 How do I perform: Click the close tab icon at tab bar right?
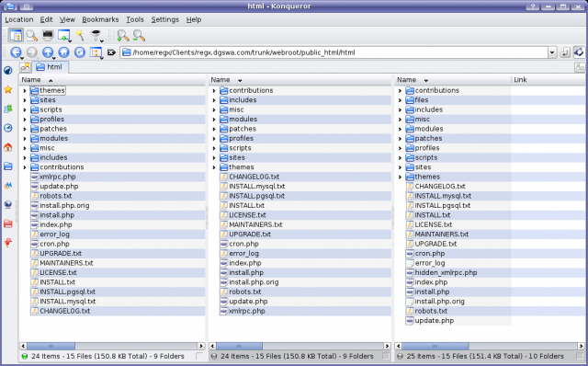[580, 67]
